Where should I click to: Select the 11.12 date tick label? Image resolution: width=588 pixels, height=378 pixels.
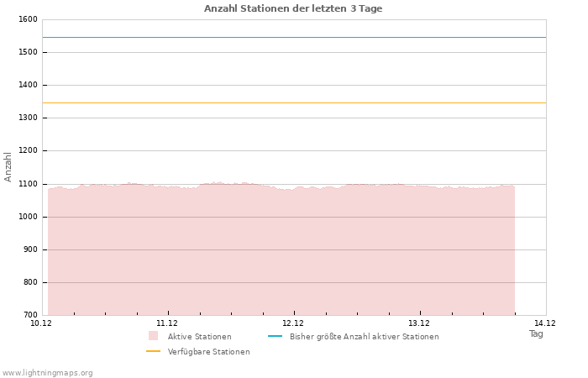coord(167,323)
